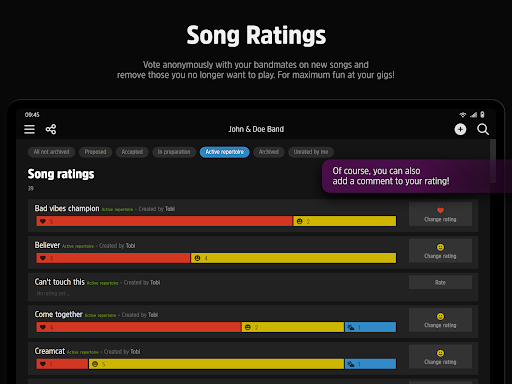Toggle the Accepted filter chip

[132, 152]
